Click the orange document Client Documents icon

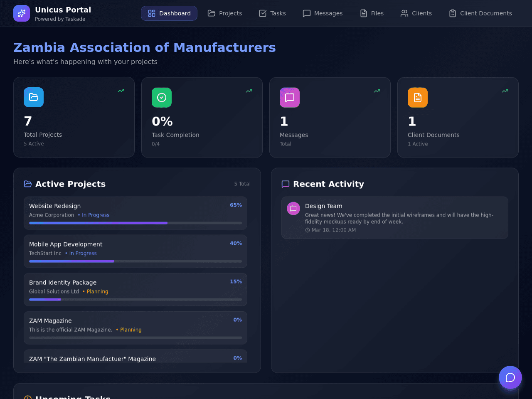tap(418, 98)
